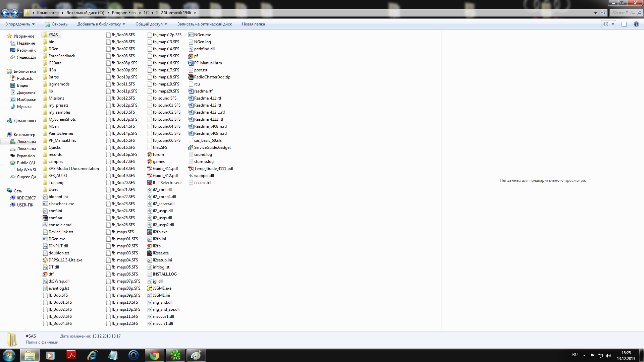Open the Упорядочить dropdown menu
The width and height of the screenshot is (644, 362).
coord(20,24)
